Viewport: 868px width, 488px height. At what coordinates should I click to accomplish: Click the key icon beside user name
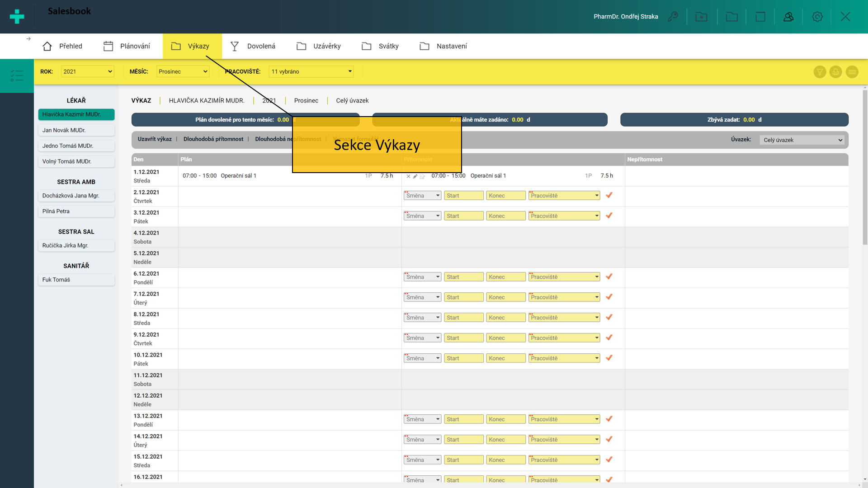tap(673, 17)
